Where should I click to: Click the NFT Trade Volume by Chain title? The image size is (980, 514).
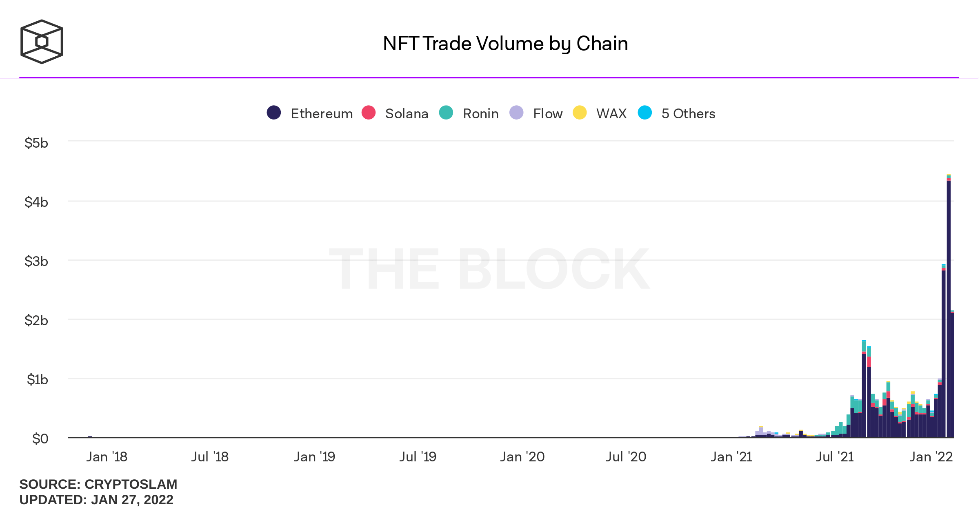(x=505, y=43)
